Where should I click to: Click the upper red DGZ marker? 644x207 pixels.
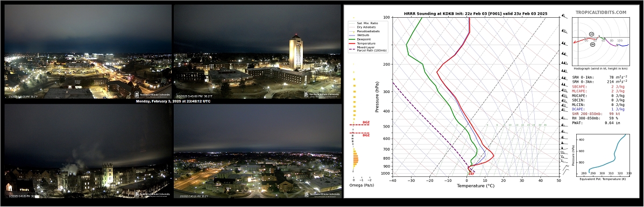coord(366,123)
